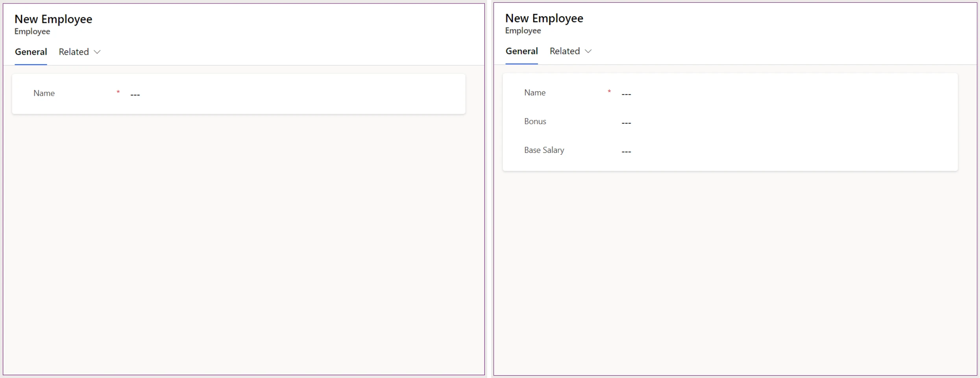
Task: Click the Employee entity subtitle on right form
Action: coord(523,31)
